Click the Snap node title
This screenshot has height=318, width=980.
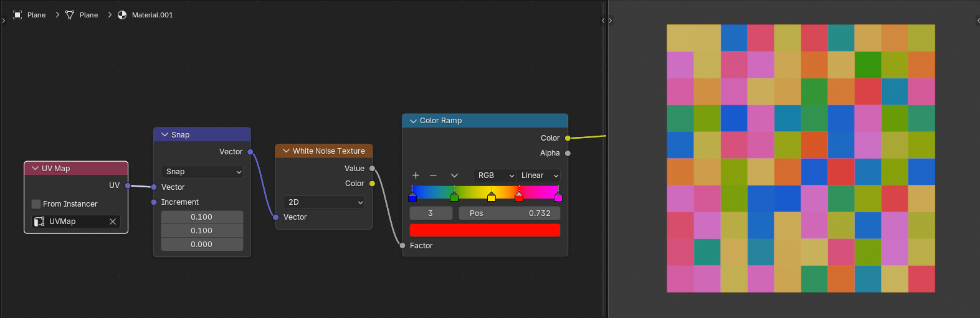click(x=180, y=135)
